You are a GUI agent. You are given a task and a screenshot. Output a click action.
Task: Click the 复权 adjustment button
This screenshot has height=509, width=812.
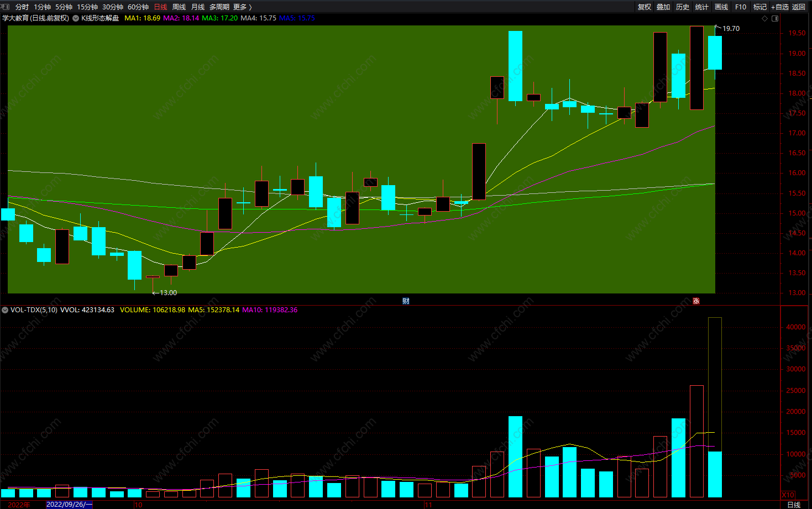(x=644, y=7)
